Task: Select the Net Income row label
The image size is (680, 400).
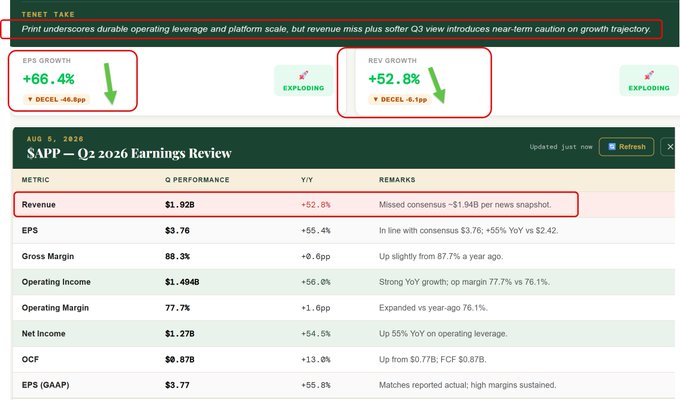Action: click(x=43, y=334)
